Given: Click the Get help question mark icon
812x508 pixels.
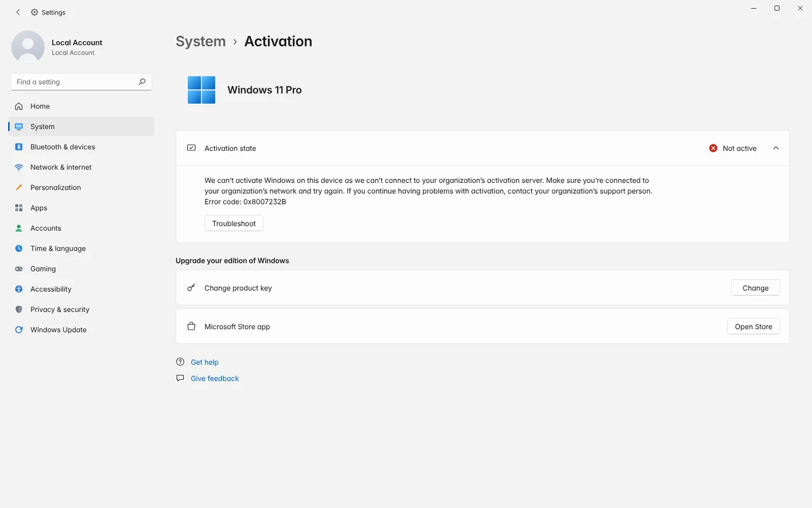Looking at the screenshot, I should pos(180,362).
